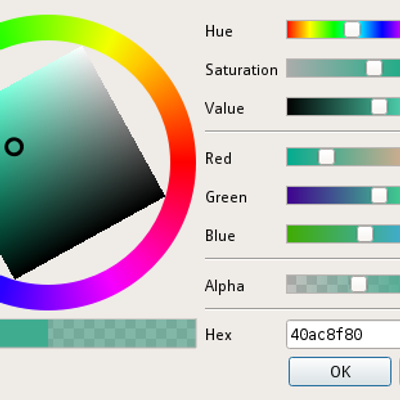Viewport: 400px width, 400px height.
Task: Click the Green slider handle
Action: (379, 196)
